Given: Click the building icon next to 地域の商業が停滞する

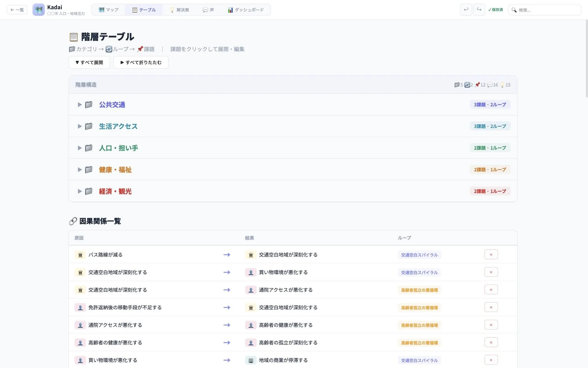Looking at the screenshot, I should (x=251, y=360).
